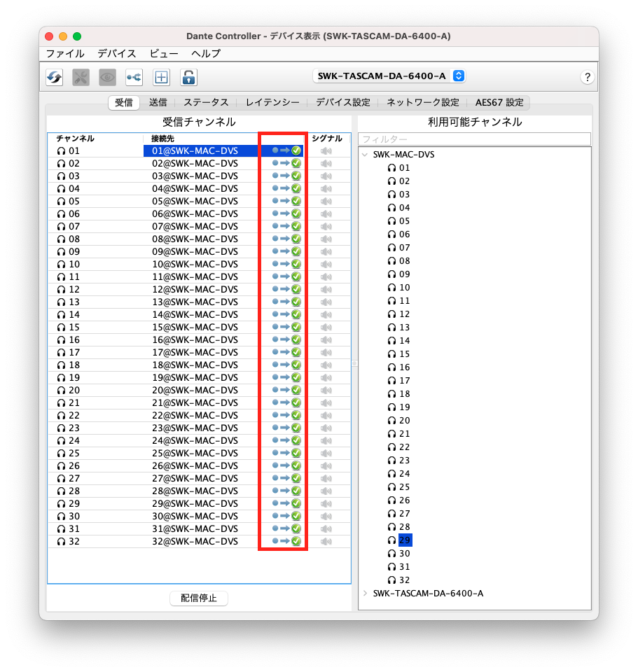Screen dimensions: 638x672
Task: Click the help question mark button
Action: [587, 77]
